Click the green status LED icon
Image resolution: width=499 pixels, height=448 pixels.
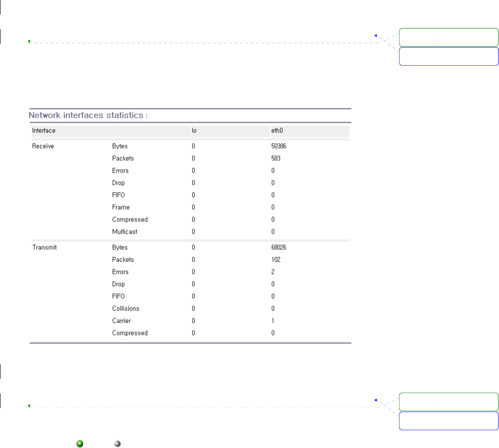[x=80, y=444]
